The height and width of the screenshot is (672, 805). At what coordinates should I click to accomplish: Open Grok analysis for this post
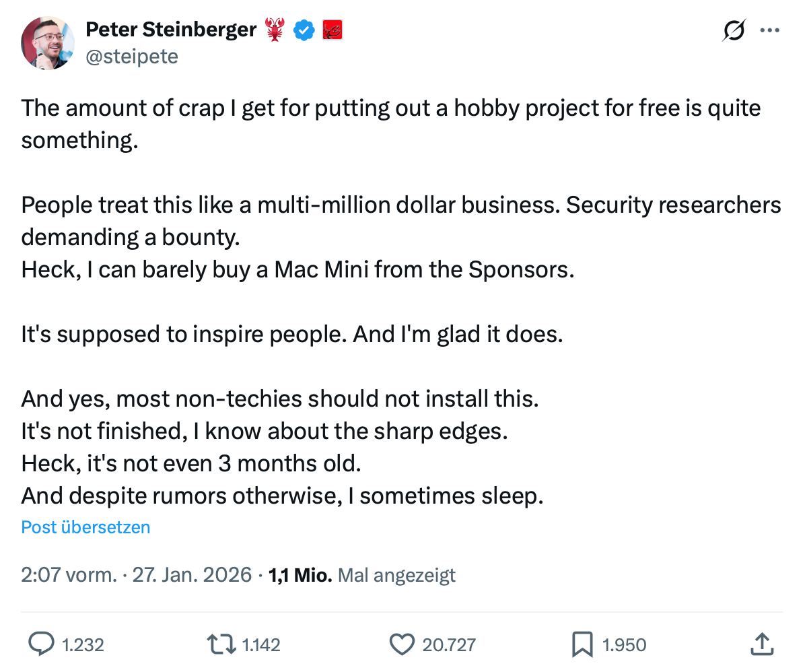coord(734,30)
